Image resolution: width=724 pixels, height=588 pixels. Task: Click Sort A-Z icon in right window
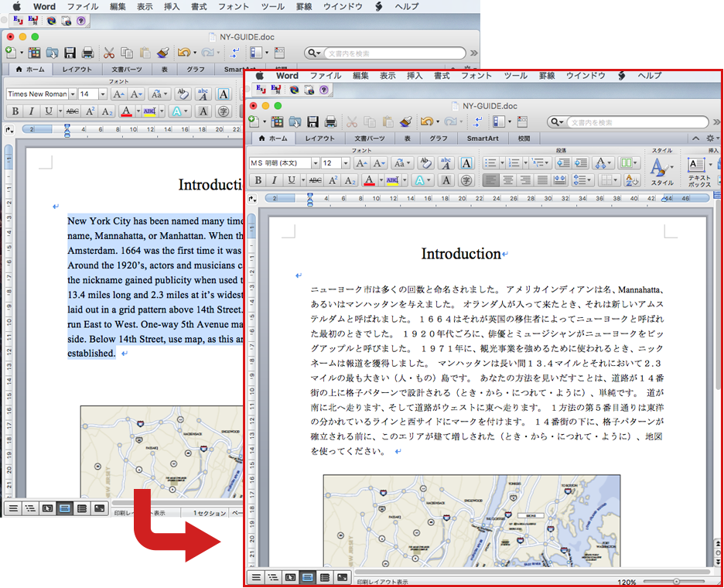tap(630, 180)
